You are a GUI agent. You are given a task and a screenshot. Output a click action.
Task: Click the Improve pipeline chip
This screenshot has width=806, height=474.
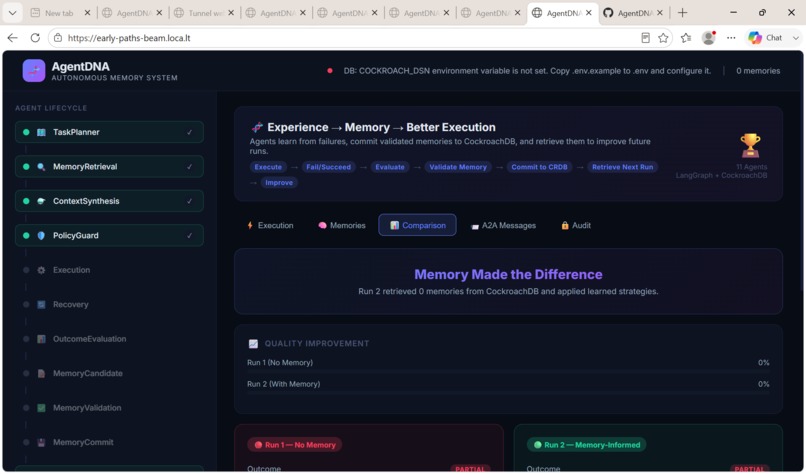[x=279, y=183]
